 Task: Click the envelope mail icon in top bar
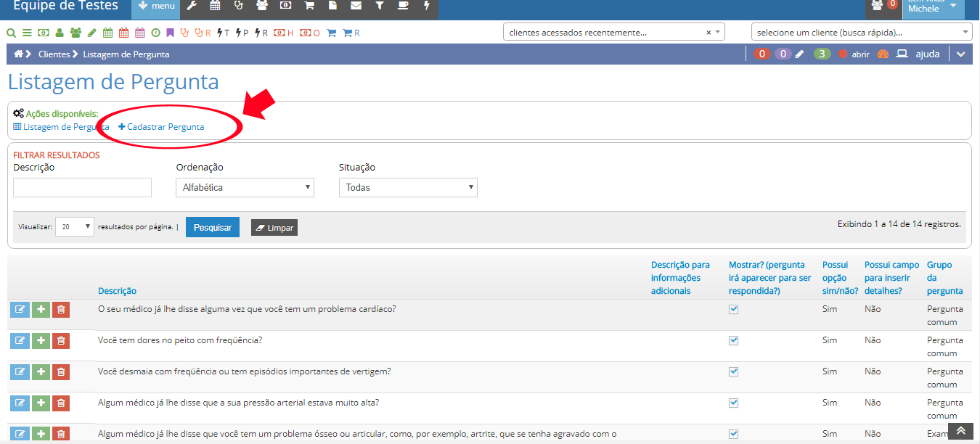(356, 6)
